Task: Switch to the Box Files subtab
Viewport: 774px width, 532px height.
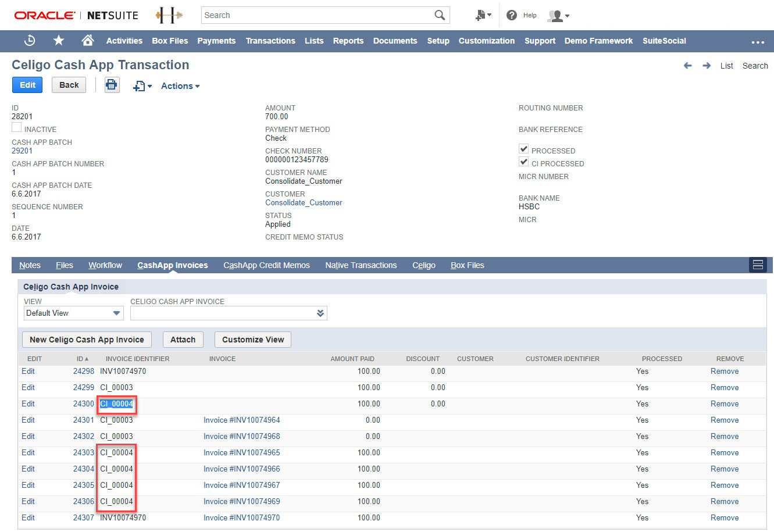Action: tap(468, 265)
